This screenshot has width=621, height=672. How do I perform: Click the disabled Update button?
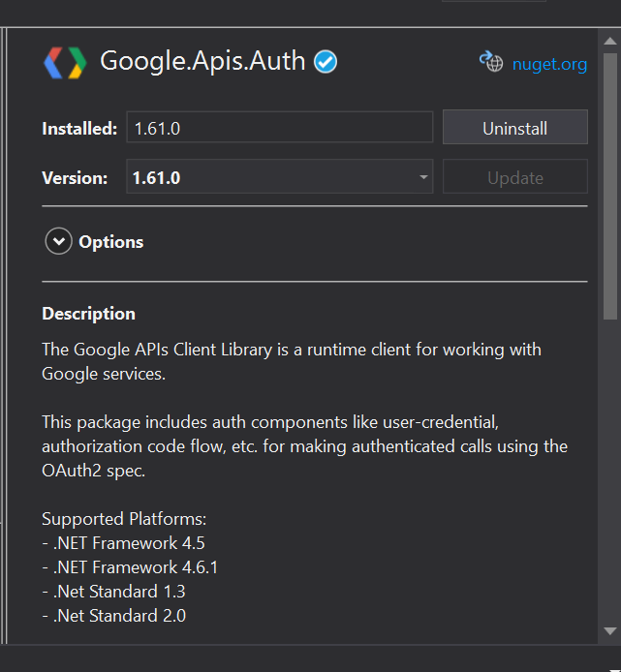click(515, 176)
